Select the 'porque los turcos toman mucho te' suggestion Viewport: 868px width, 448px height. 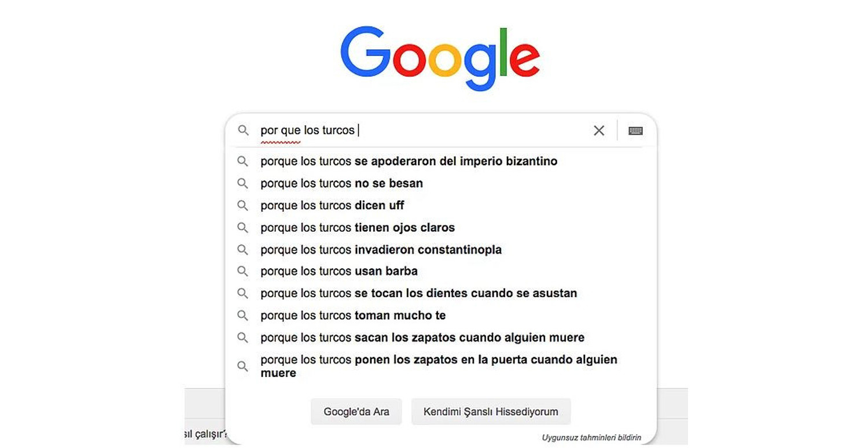(353, 316)
